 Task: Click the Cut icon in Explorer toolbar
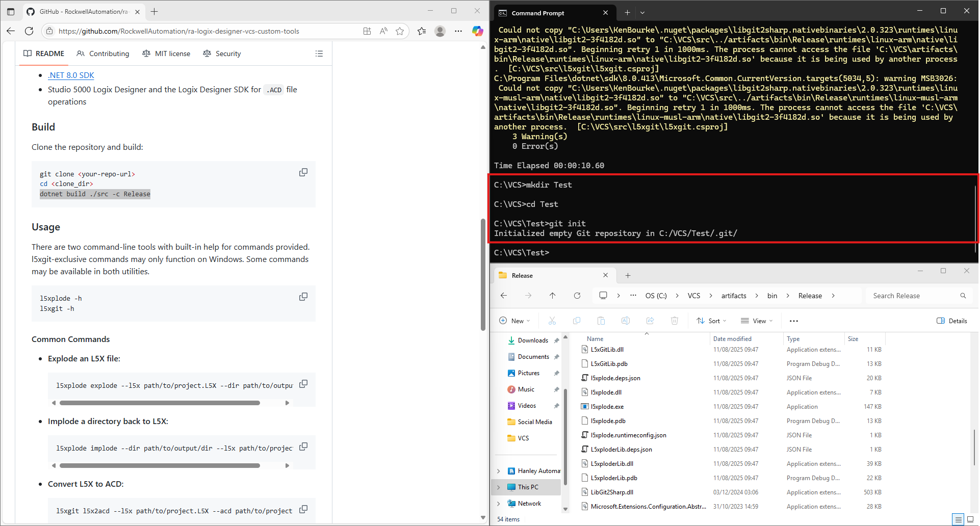(x=552, y=321)
